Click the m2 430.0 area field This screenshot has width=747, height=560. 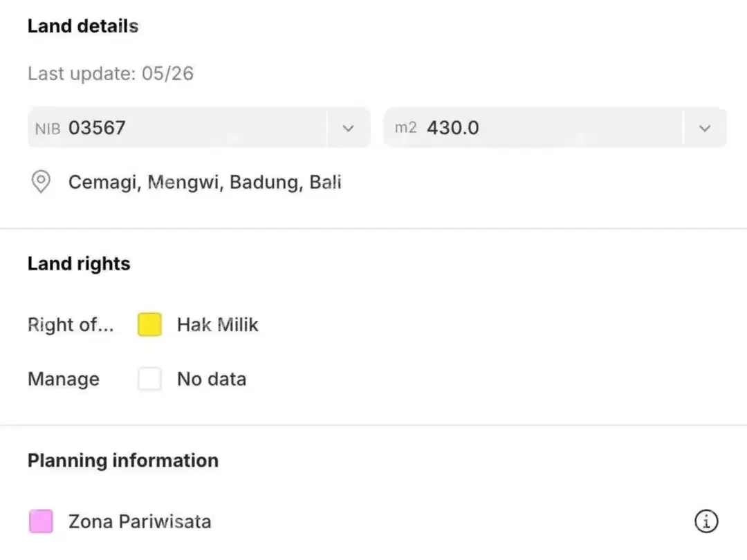pos(555,128)
